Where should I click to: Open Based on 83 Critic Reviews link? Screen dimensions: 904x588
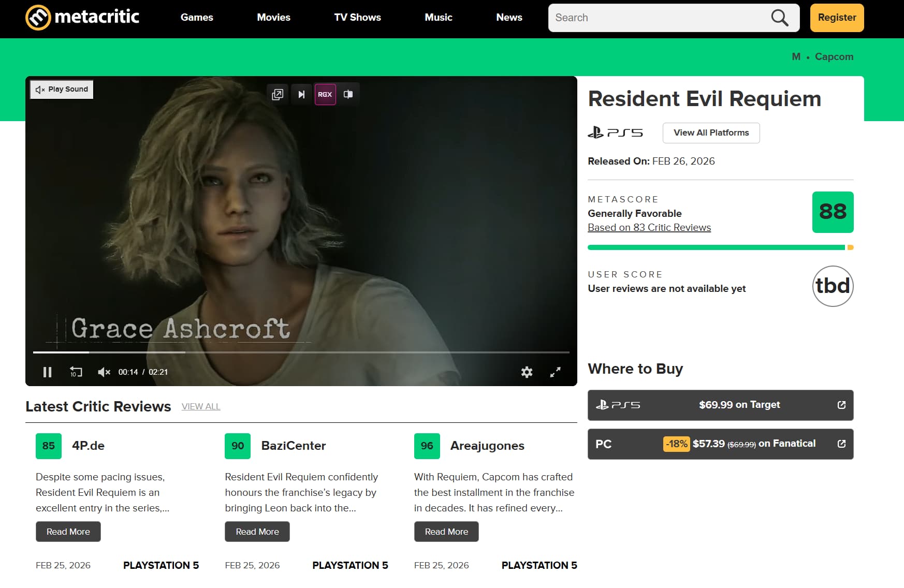point(649,227)
